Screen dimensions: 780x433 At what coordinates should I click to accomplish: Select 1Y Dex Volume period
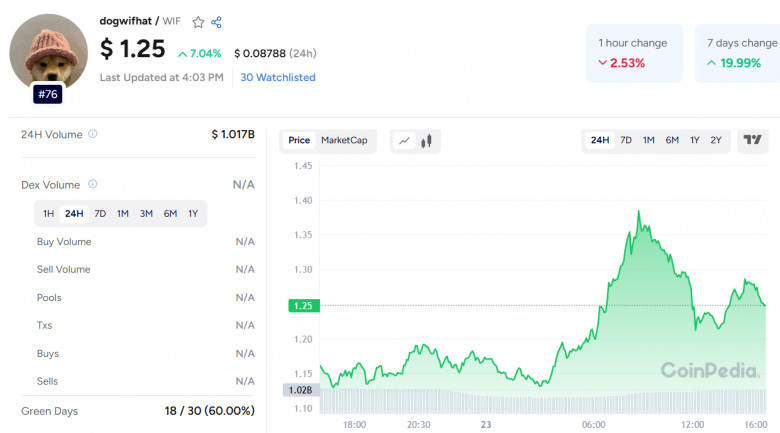click(193, 214)
